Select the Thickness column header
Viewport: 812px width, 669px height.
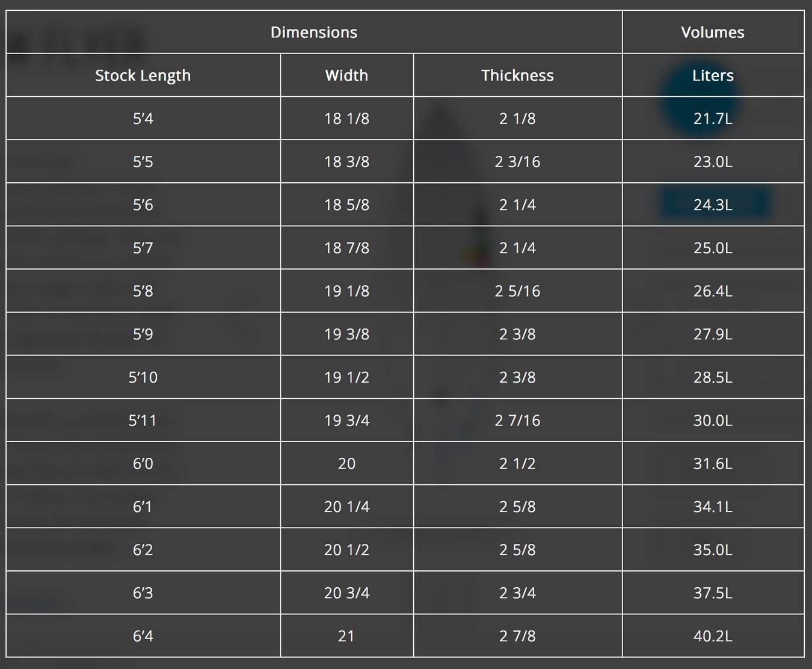click(x=518, y=75)
